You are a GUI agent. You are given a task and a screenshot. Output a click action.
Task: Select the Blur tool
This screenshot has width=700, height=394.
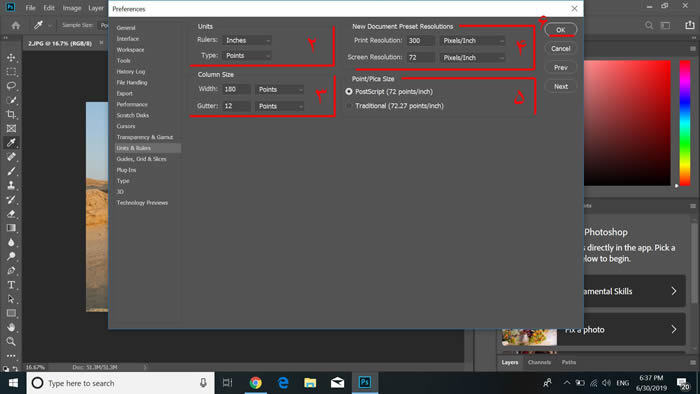click(x=11, y=242)
